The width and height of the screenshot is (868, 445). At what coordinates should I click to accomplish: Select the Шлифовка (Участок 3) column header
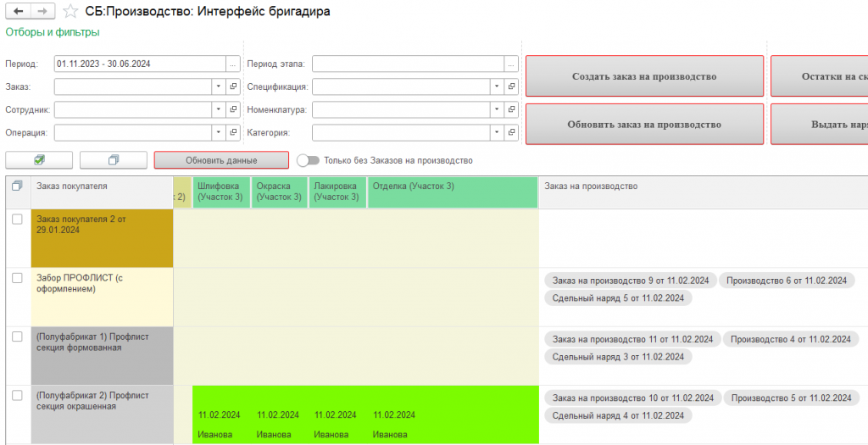(222, 192)
